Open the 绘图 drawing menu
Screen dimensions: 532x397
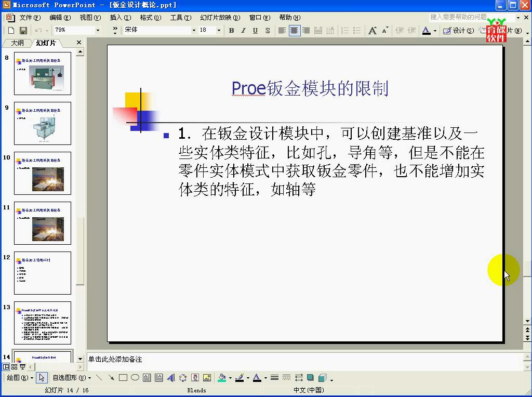point(20,378)
